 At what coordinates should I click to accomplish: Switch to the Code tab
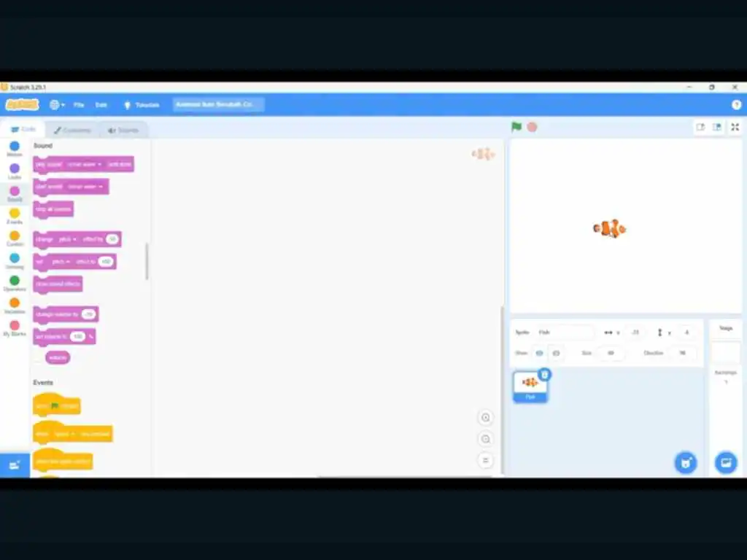click(23, 130)
